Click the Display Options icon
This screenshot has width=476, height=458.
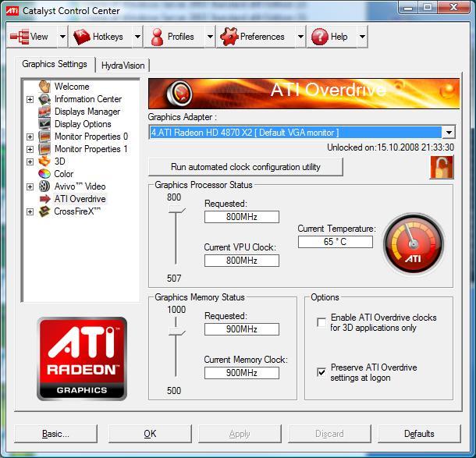(44, 124)
